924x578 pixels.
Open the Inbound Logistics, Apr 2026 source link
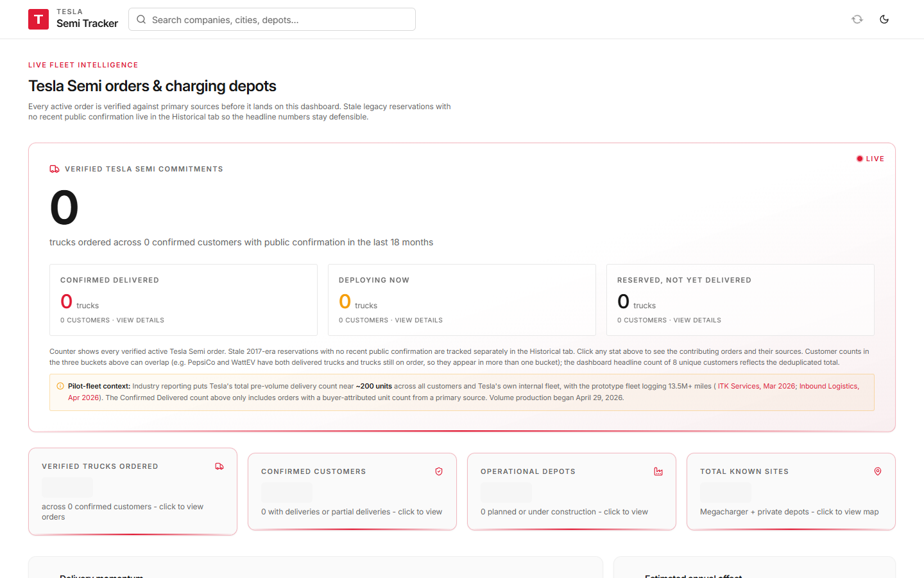tap(828, 386)
